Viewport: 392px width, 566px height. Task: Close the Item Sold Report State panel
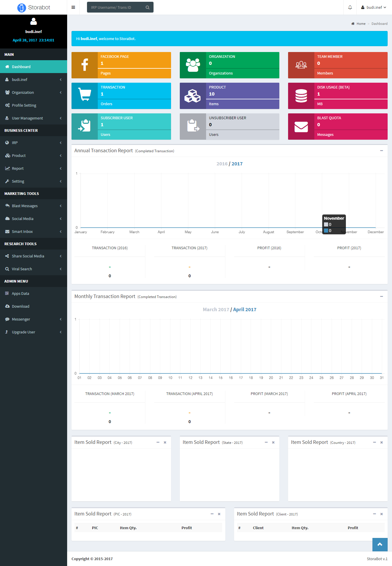click(273, 442)
